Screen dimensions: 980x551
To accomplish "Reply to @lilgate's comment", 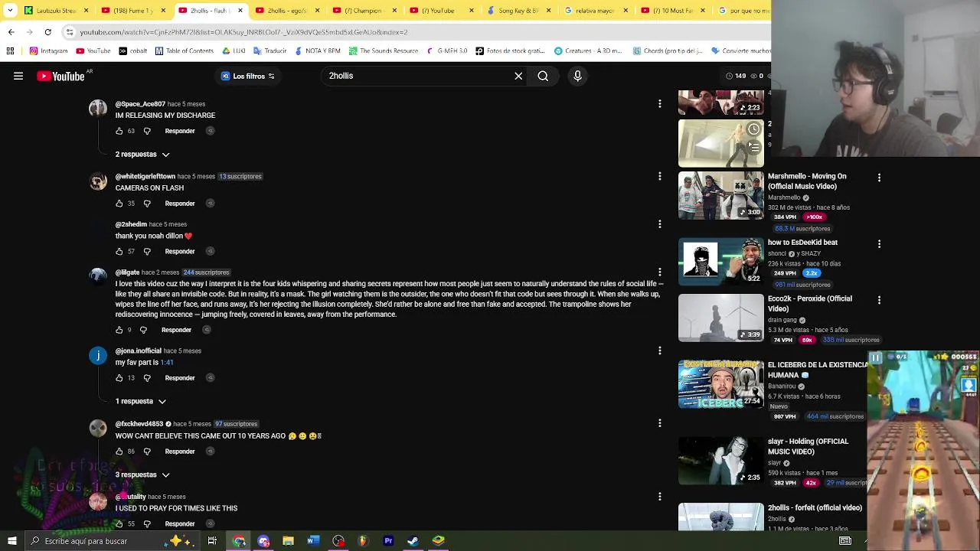I will pos(176,330).
